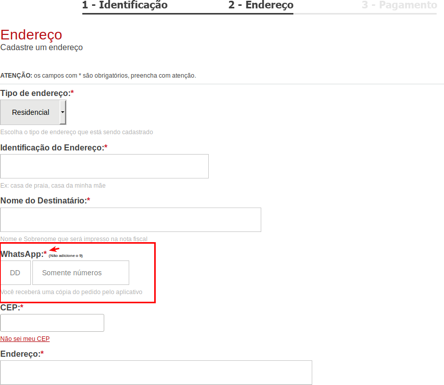The image size is (444, 385).
Task: Open the Não sei meu CEP link
Action: point(25,339)
